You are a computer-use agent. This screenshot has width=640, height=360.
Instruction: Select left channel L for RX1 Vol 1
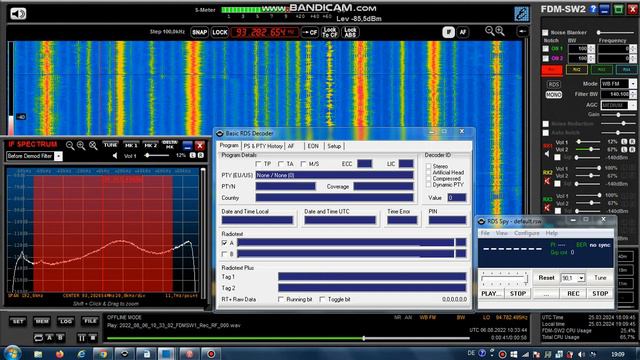pyautogui.click(x=624, y=142)
